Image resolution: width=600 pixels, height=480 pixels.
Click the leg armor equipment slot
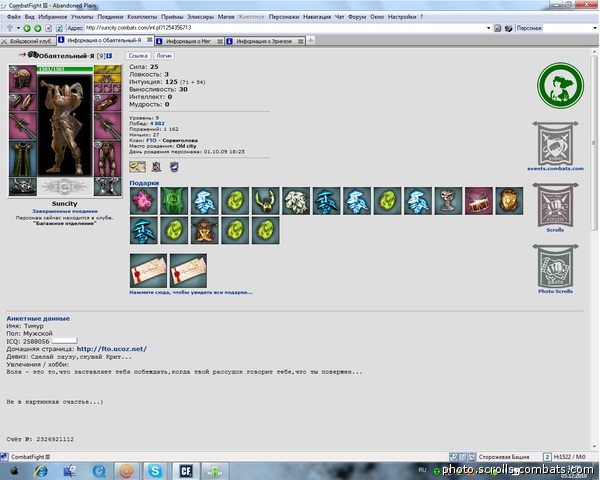pyautogui.click(x=108, y=158)
